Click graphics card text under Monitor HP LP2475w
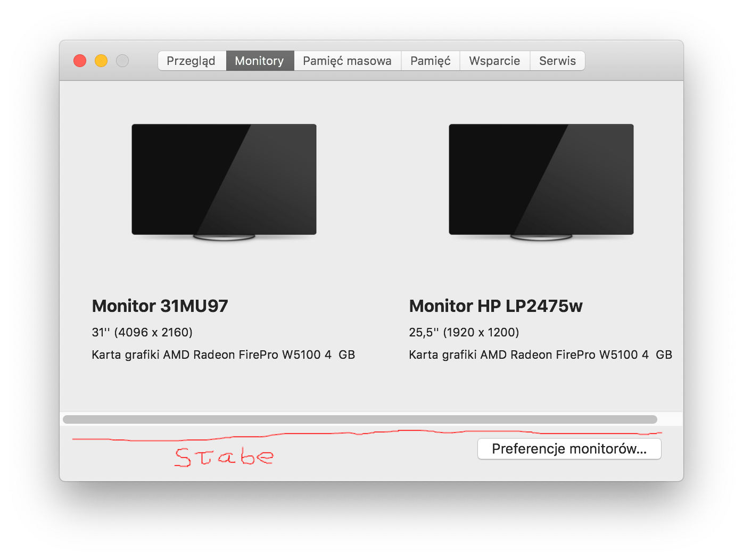The image size is (743, 560). (541, 355)
